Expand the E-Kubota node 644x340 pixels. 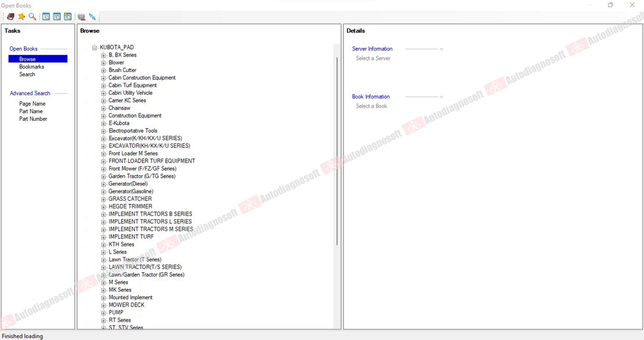pos(104,123)
